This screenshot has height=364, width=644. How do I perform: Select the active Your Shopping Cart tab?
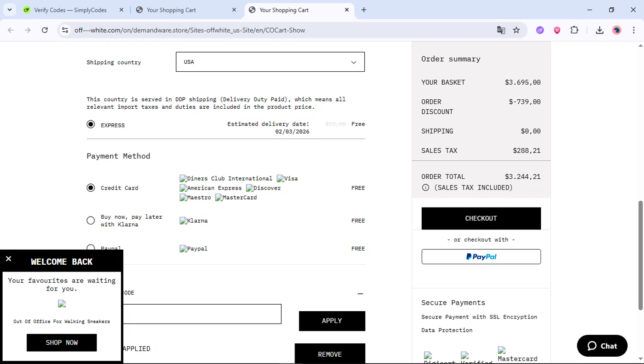point(284,10)
